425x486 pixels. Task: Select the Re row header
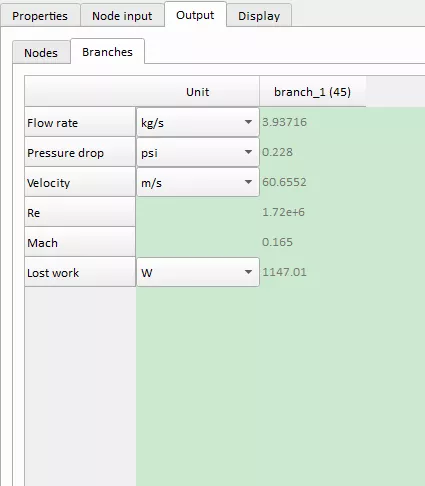(x=80, y=212)
